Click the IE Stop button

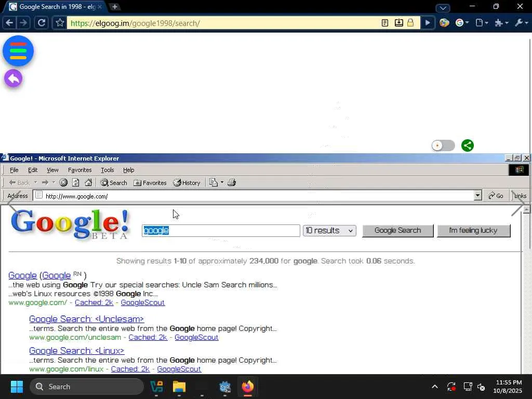63,182
